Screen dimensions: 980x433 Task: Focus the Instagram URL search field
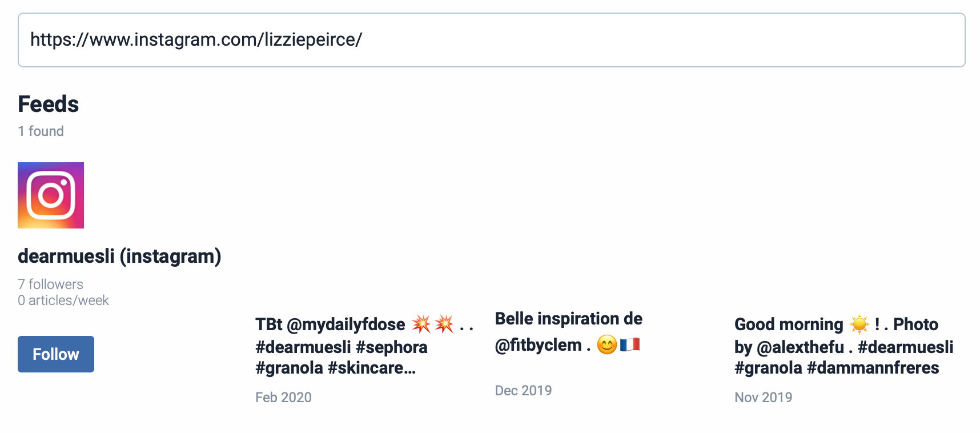[491, 40]
